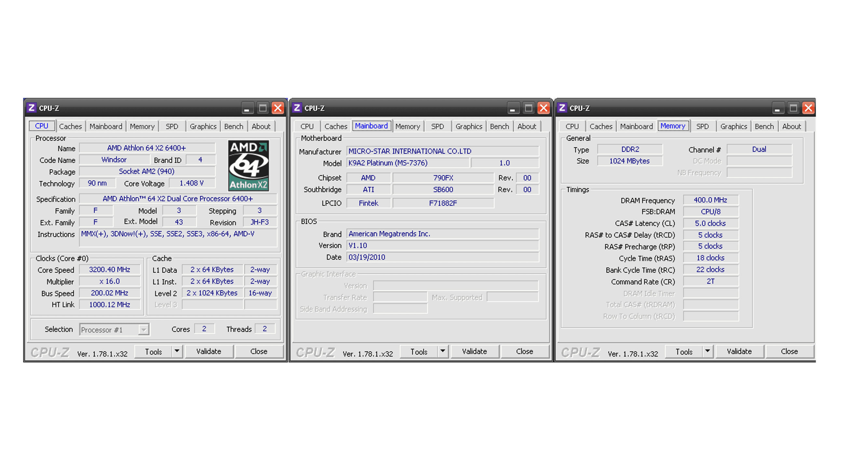
Task: Expand Tools dropdown arrow in left window
Action: click(177, 351)
